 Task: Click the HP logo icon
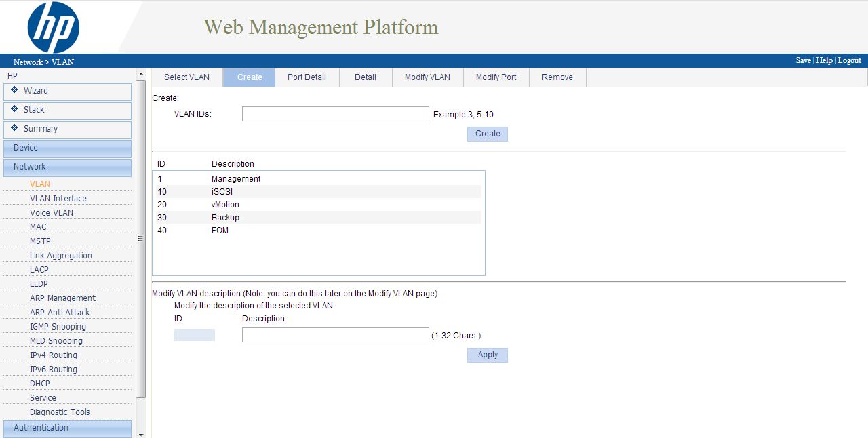pyautogui.click(x=54, y=27)
